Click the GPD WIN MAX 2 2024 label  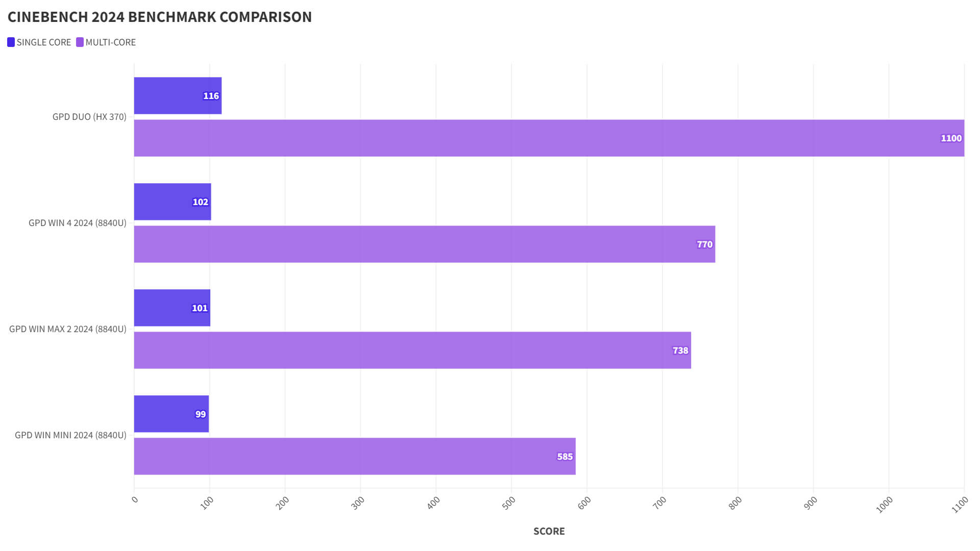coord(68,329)
